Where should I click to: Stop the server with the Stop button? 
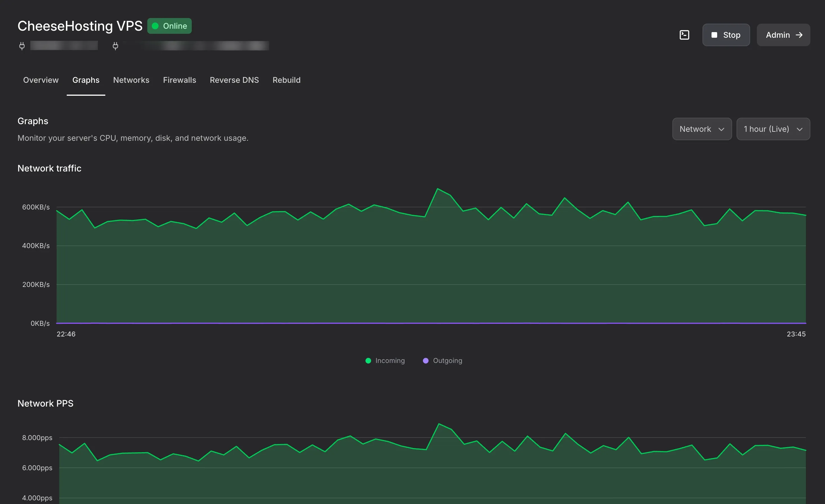click(726, 35)
